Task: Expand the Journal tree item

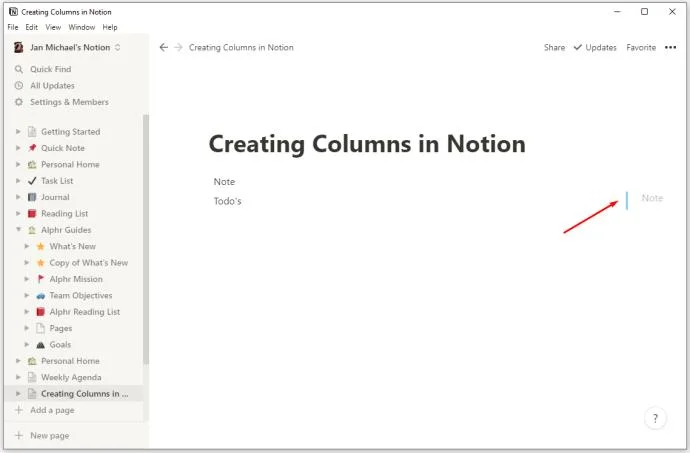Action: tap(18, 197)
